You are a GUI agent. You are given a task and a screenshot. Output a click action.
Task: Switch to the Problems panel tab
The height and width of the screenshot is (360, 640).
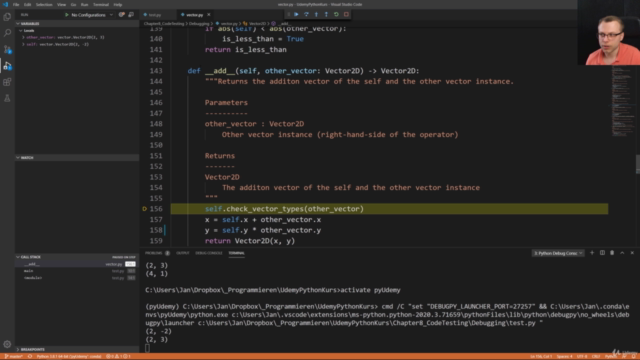[157, 253]
